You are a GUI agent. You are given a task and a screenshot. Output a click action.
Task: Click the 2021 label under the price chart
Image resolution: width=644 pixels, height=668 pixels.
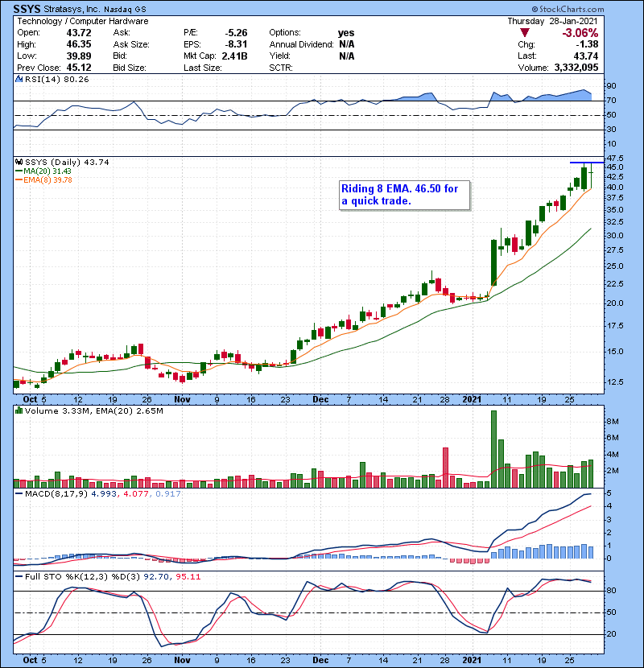tap(473, 400)
